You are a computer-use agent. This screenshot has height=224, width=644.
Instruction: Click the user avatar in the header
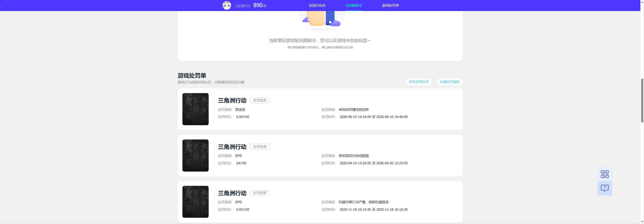(227, 6)
